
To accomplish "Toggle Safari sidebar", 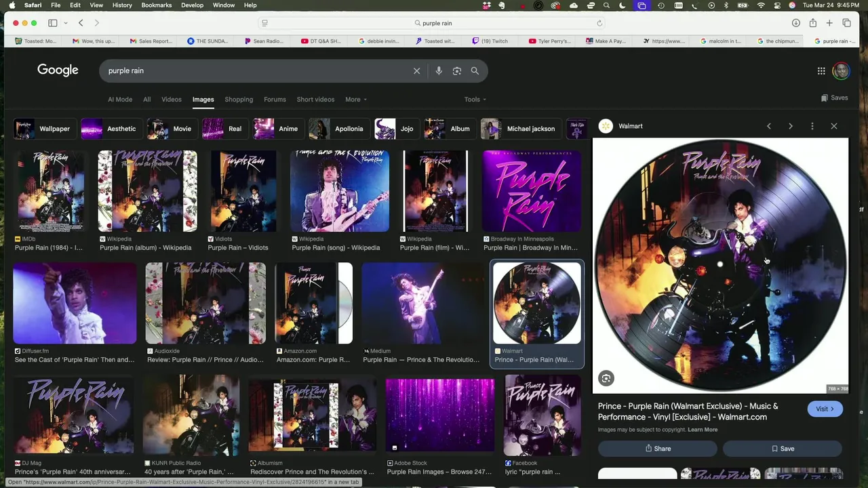I will (52, 23).
